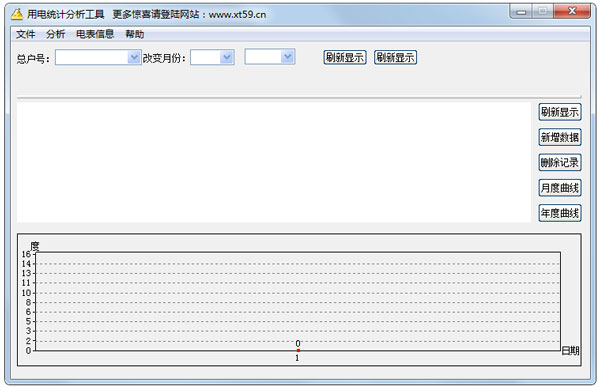
Task: Click the 16 value on the y-axis
Action: pos(26,254)
